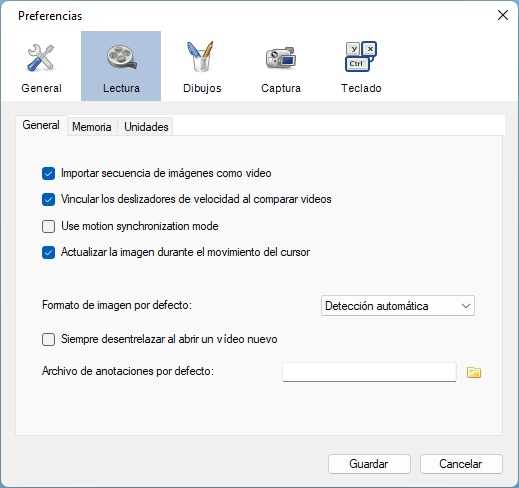The image size is (519, 488).
Task: Click the dropdown arrow for image format
Action: tap(466, 306)
